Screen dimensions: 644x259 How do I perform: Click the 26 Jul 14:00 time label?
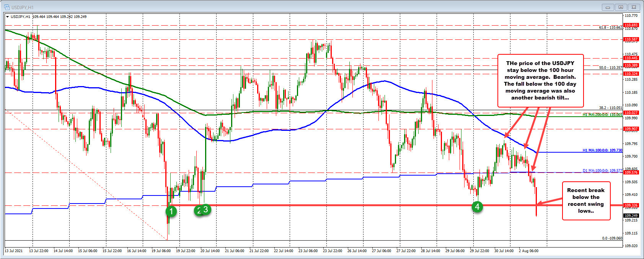pos(357,251)
